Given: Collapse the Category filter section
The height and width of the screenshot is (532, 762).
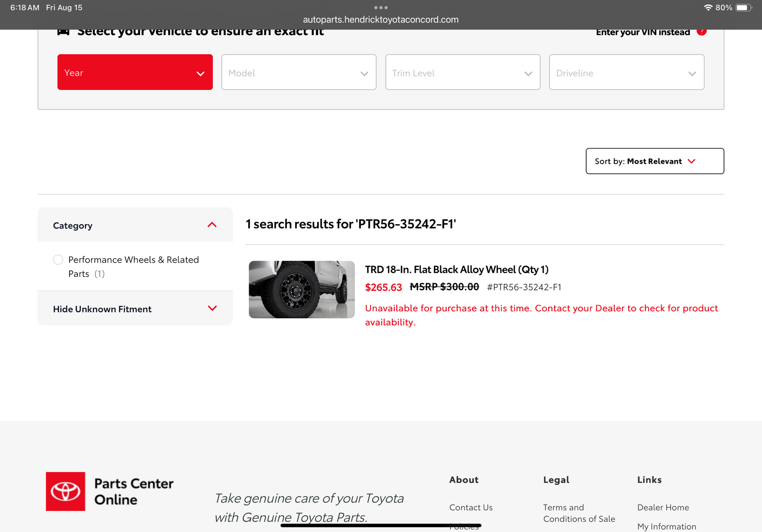Looking at the screenshot, I should point(135,225).
